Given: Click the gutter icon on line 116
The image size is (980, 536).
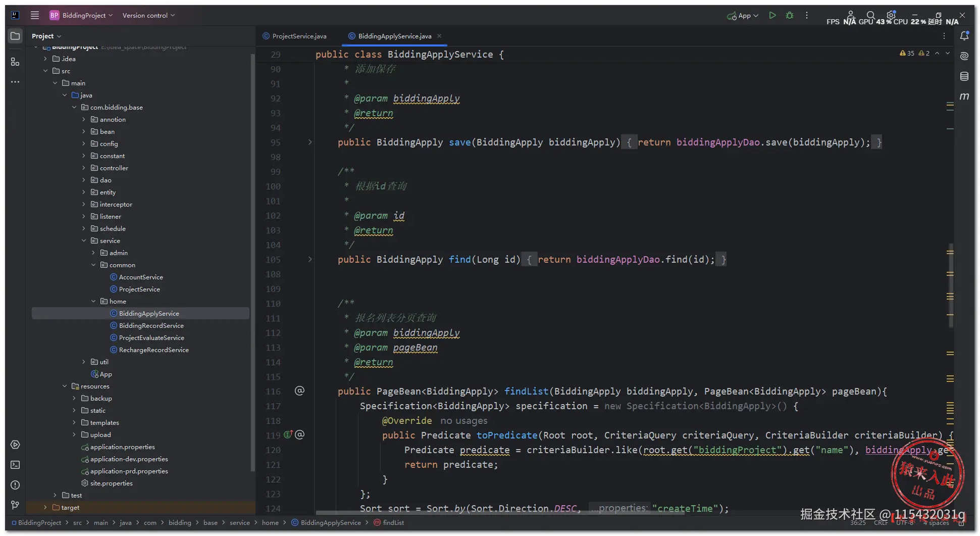Looking at the screenshot, I should click(x=299, y=391).
